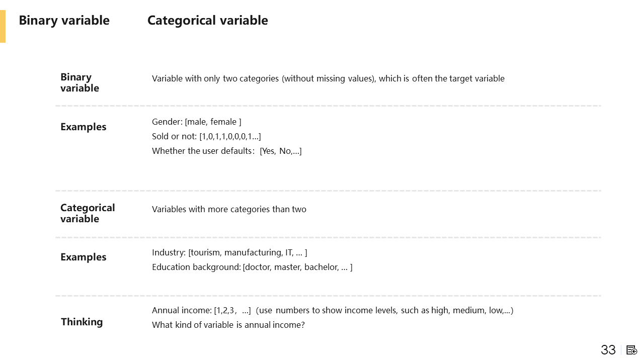Click the 'Thinking' row label
This screenshot has height=362, width=644.
(82, 322)
